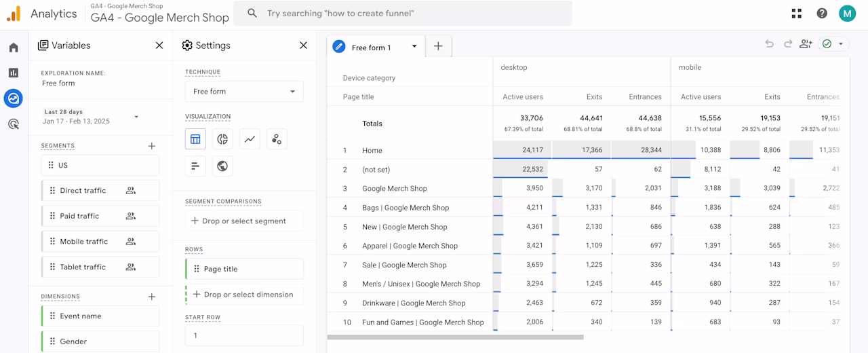Viewport: 868px width, 353px height.
Task: Open the Technique Free form dropdown
Action: click(244, 92)
